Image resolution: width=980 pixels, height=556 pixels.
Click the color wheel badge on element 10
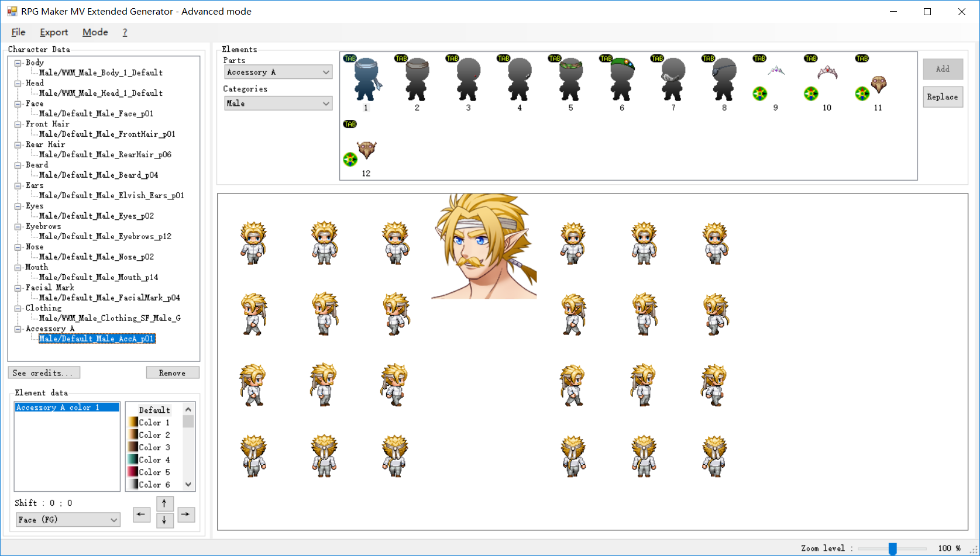click(x=811, y=94)
